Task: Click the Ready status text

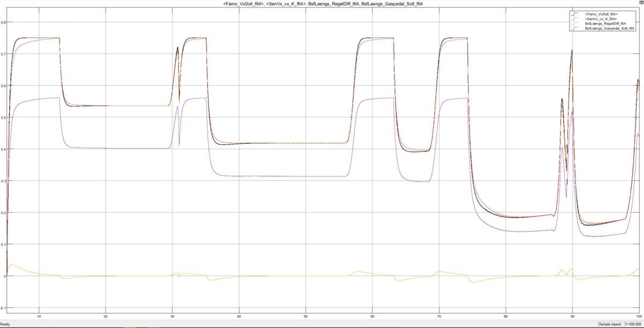Action: [x=5, y=324]
